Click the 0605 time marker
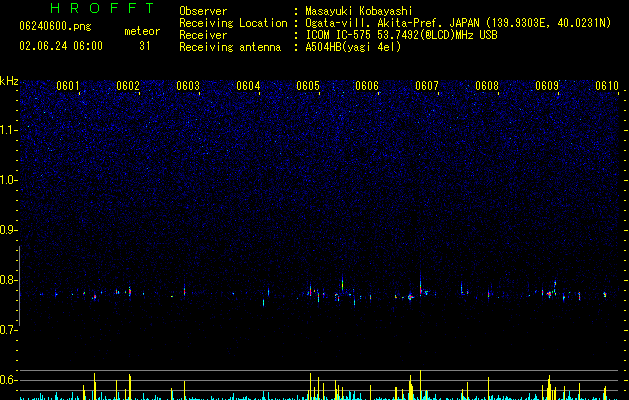Screen dimensions: 629x400 click(x=308, y=86)
